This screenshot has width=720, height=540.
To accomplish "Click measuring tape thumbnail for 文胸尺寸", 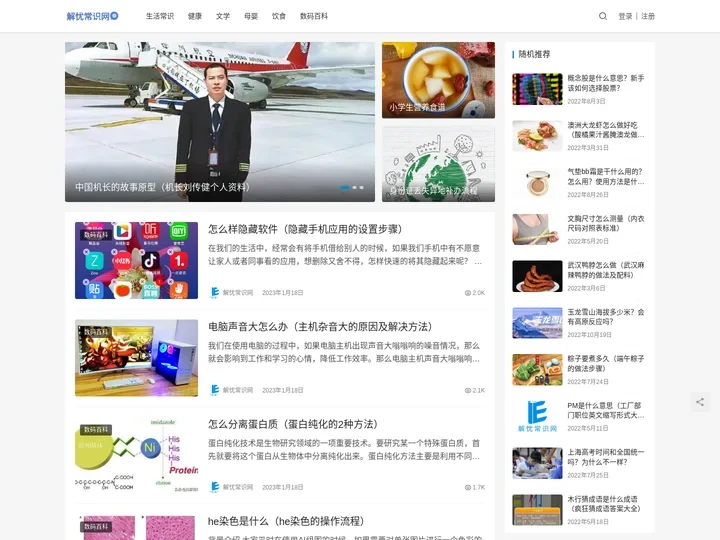I will tap(537, 230).
